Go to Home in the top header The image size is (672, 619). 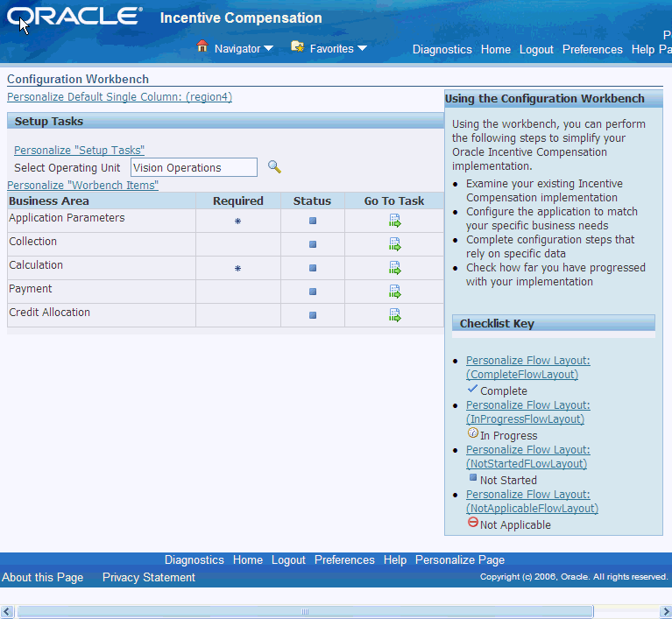(x=496, y=50)
